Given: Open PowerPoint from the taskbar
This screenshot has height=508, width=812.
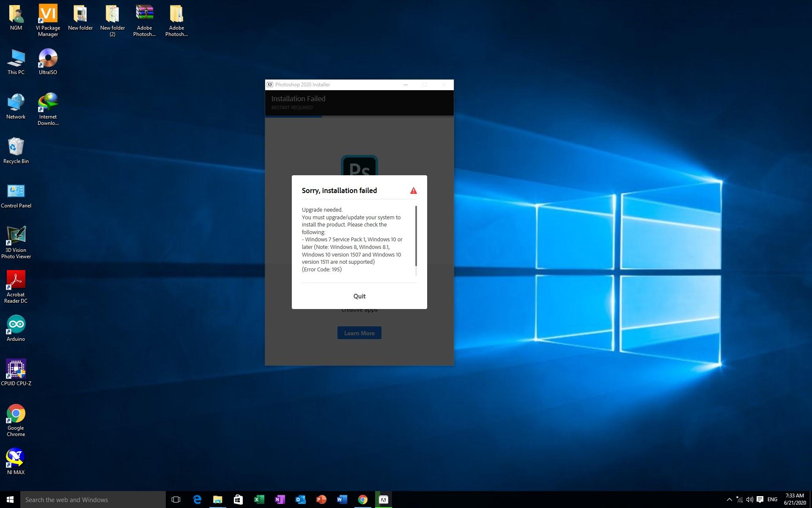Looking at the screenshot, I should click(321, 500).
